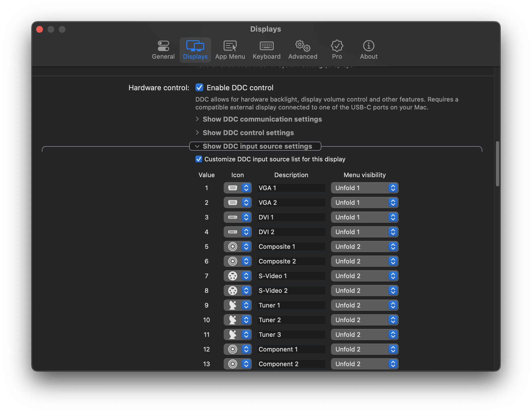Open the About pane
This screenshot has height=413, width=532.
368,50
